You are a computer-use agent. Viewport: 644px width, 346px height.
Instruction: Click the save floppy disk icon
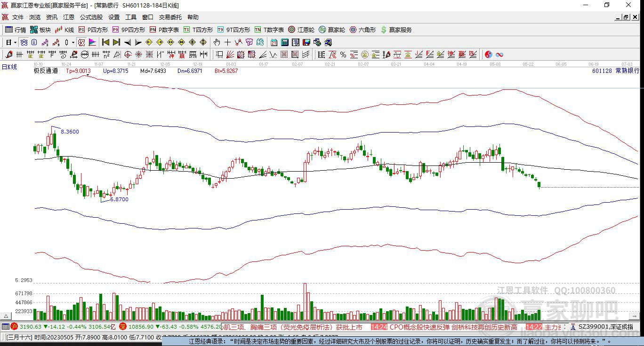pyautogui.click(x=306, y=42)
